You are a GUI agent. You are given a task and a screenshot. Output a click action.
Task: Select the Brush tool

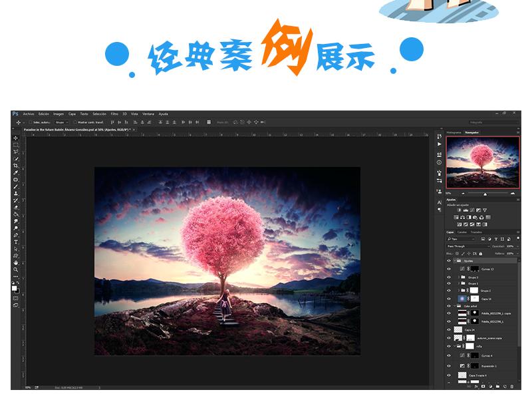click(16, 186)
